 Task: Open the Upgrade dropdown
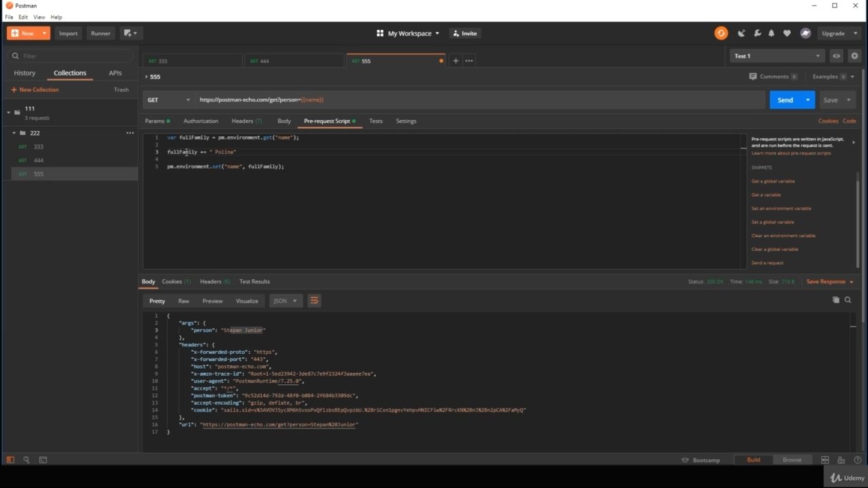(x=838, y=33)
